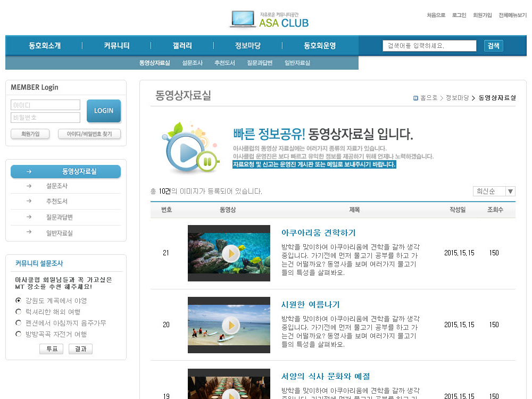Image resolution: width=532 pixels, height=399 pixels.
Task: Click the arrow icon beside 일반자료실
Action: 29,232
